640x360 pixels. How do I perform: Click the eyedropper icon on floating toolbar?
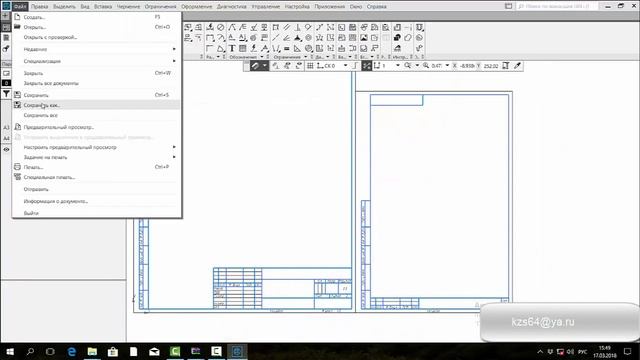point(517,66)
